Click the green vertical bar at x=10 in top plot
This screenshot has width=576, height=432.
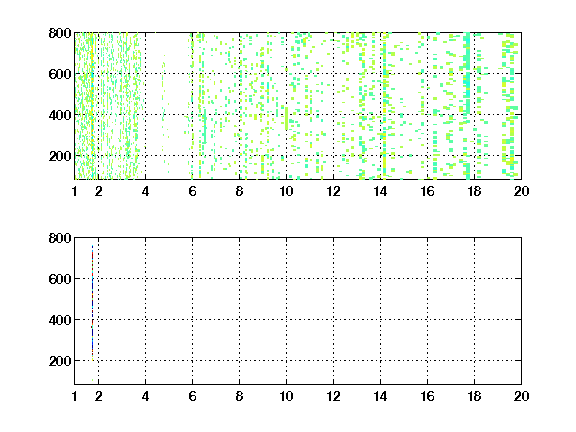pyautogui.click(x=287, y=118)
